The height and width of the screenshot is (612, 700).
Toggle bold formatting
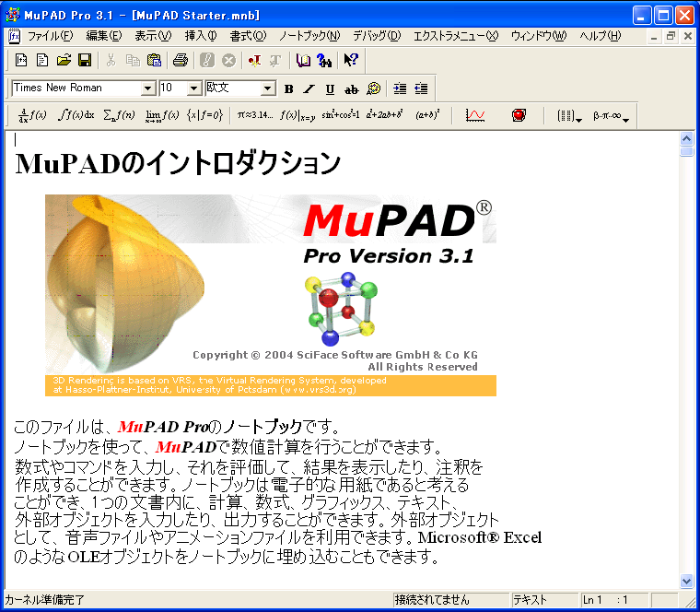click(289, 88)
